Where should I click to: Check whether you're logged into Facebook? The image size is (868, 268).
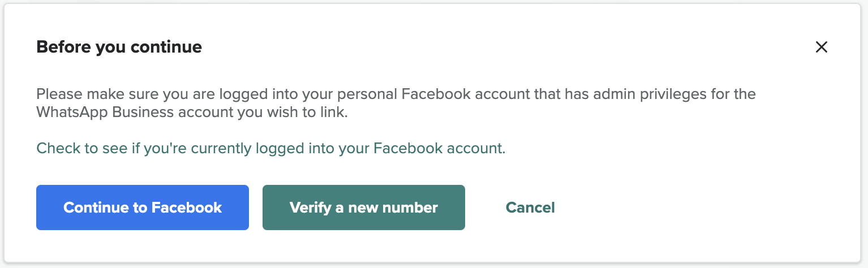[x=270, y=149]
